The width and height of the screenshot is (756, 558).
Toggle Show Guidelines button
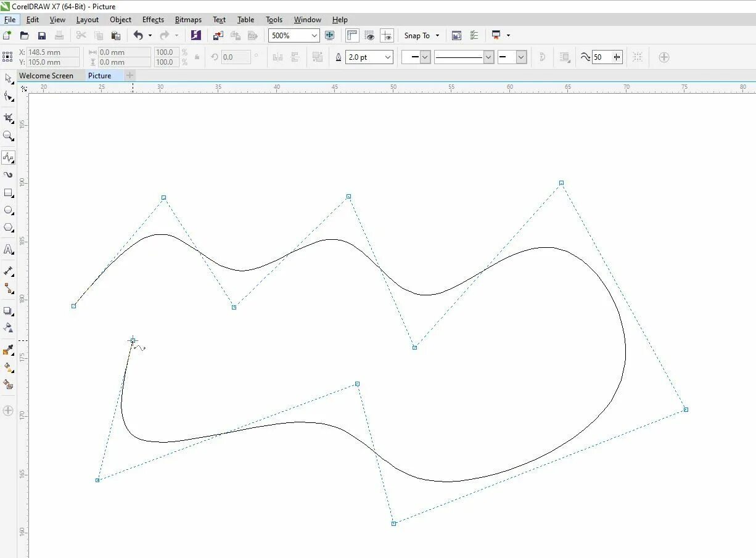[x=387, y=36]
